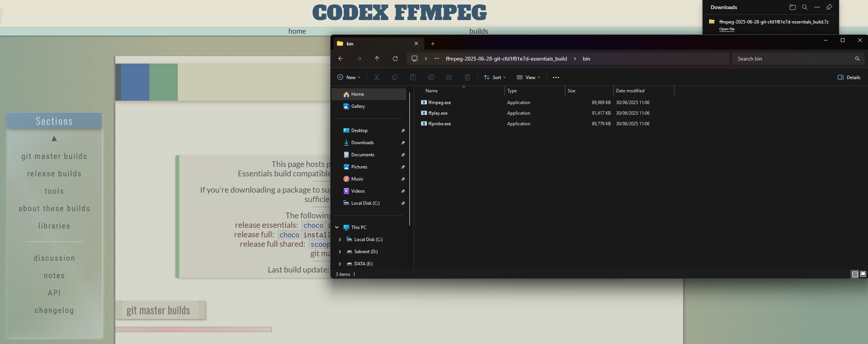The height and width of the screenshot is (344, 868).
Task: Click search icon in Downloads popup
Action: tap(805, 7)
